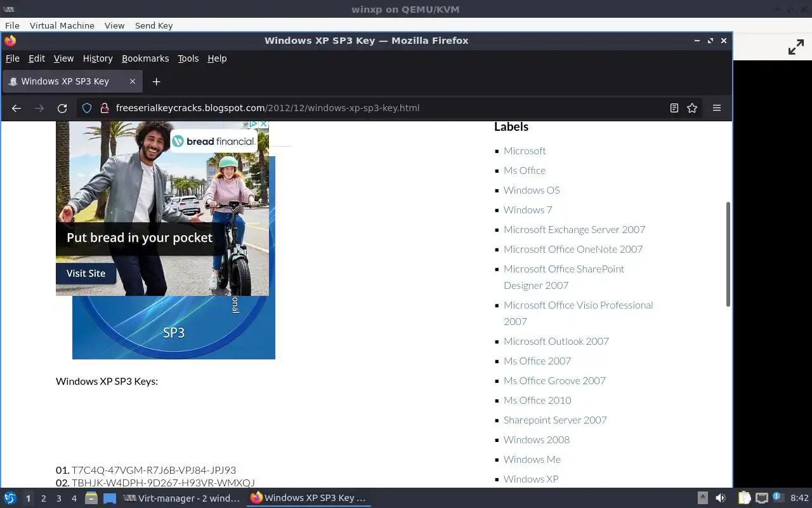Open the update notifier tray icon

(x=778, y=497)
